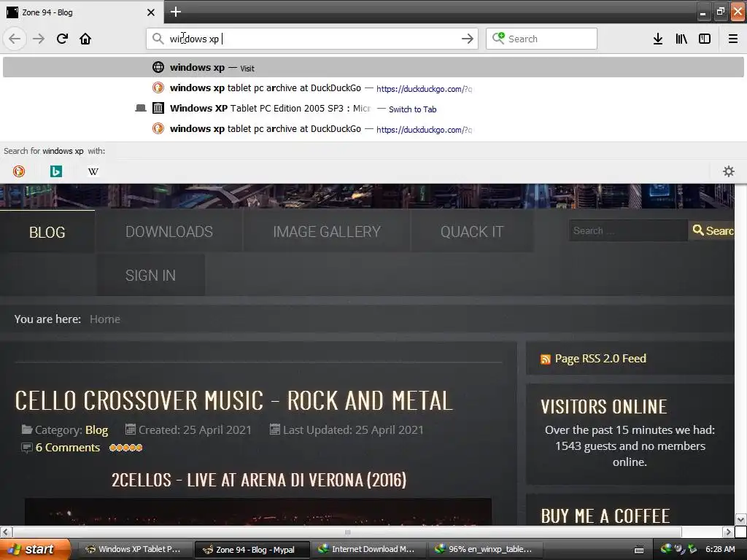
Task: Open the Cello Crossover Music article title
Action: [x=234, y=400]
